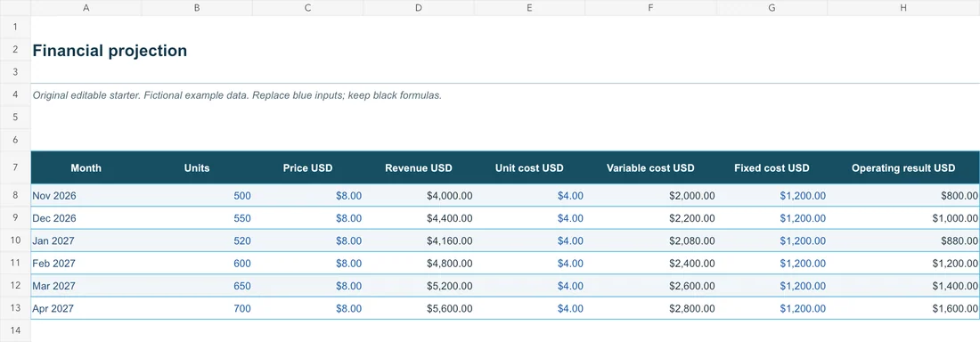Viewport: 980px width, 342px height.
Task: Select column A header
Action: tap(86, 7)
